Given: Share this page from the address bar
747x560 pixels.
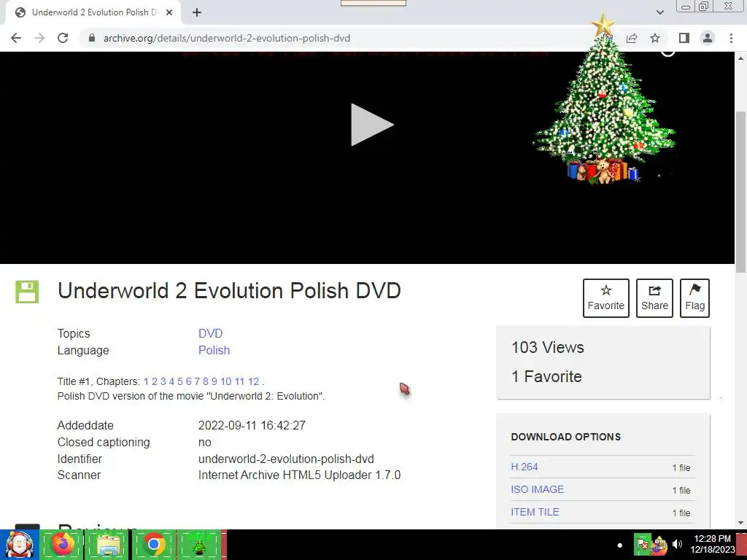Looking at the screenshot, I should (632, 38).
